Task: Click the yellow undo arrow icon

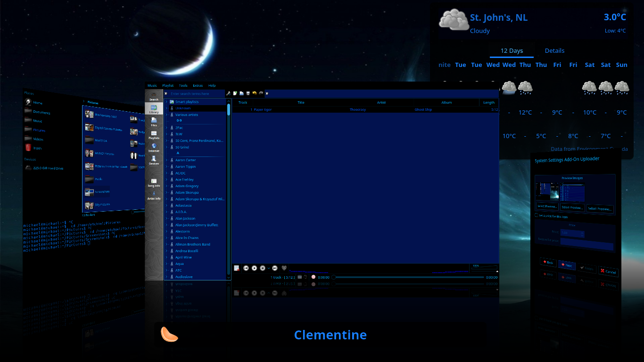Action: (x=255, y=93)
